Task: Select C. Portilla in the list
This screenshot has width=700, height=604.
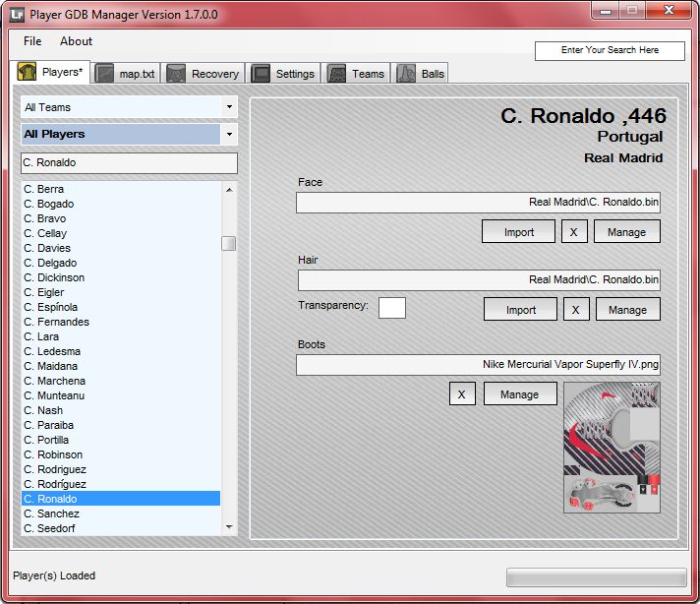Action: pyautogui.click(x=121, y=440)
